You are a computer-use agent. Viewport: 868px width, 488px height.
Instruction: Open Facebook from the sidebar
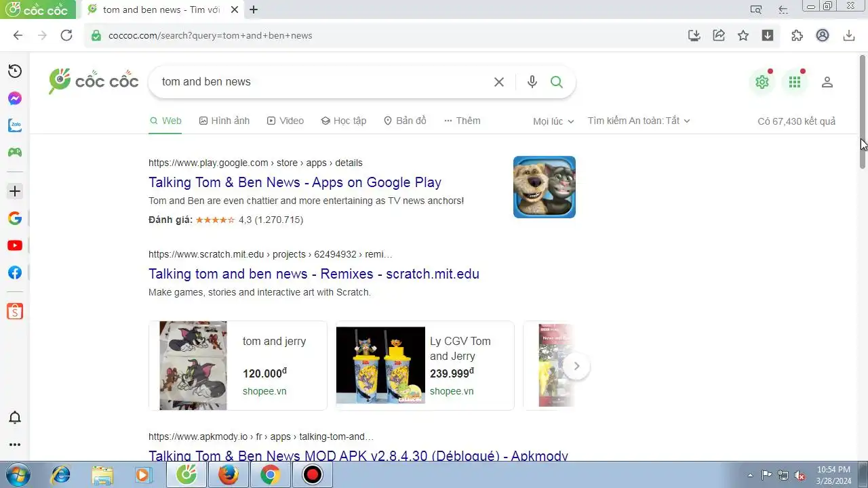pos(14,272)
